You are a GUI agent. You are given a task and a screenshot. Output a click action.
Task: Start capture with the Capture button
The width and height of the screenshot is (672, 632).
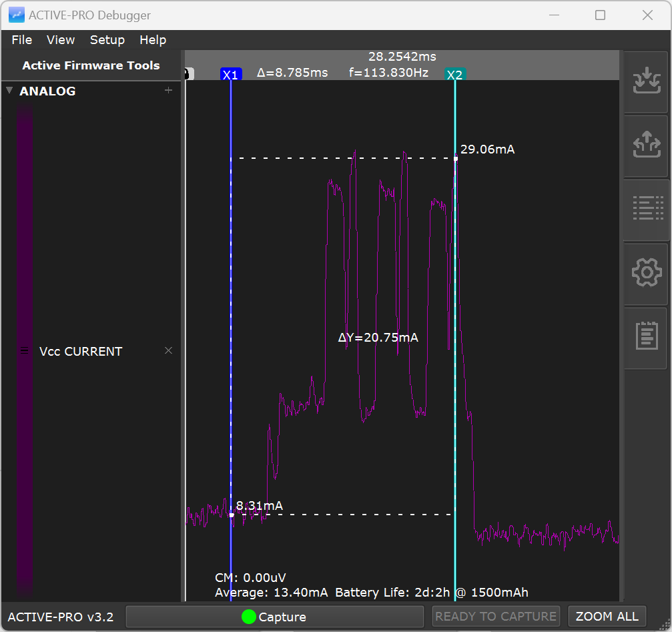tap(274, 617)
